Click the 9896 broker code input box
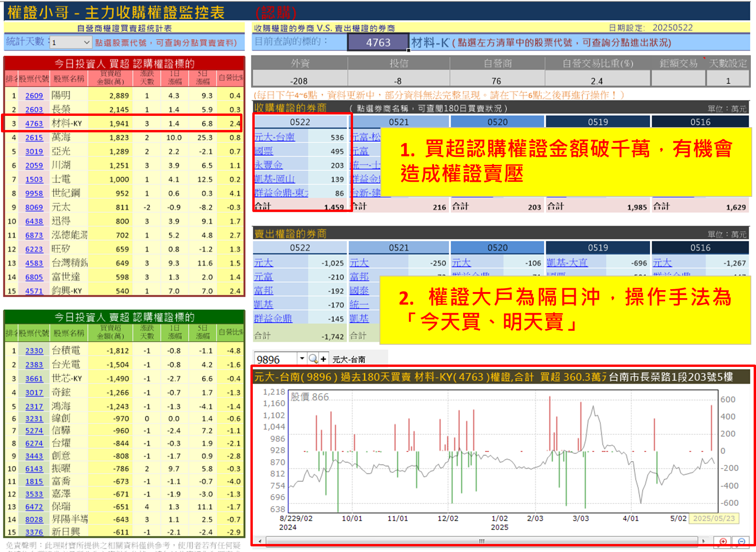 click(x=276, y=359)
